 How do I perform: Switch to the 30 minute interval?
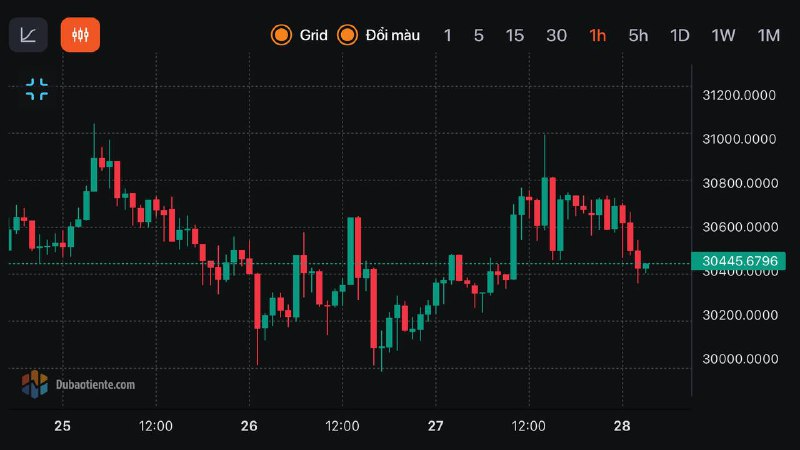point(556,35)
